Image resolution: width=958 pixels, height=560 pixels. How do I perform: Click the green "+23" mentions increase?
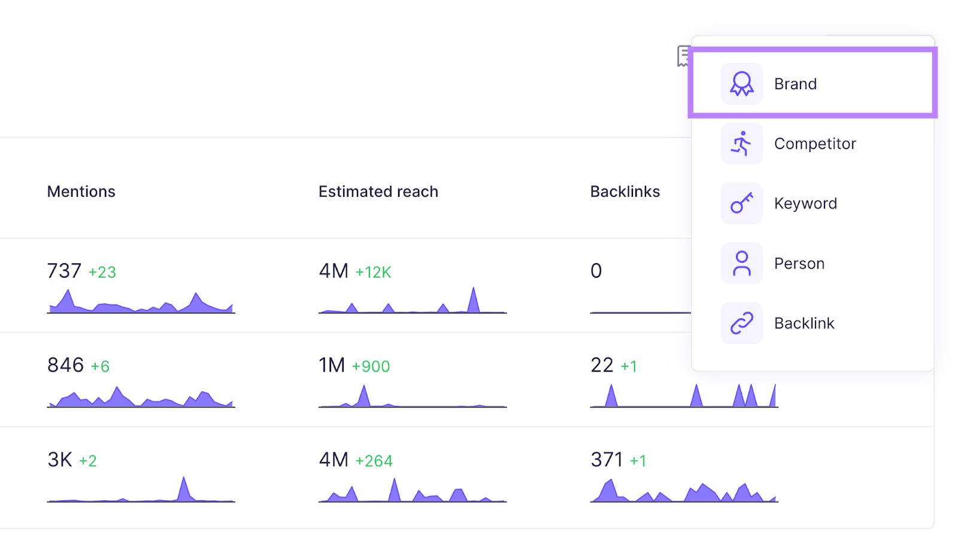(102, 272)
